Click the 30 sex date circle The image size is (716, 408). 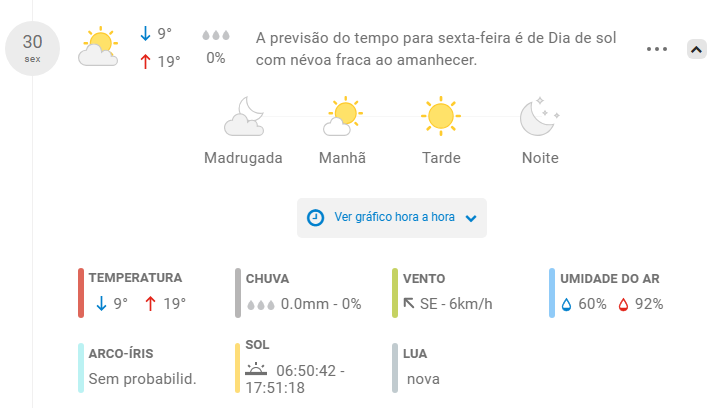32,48
